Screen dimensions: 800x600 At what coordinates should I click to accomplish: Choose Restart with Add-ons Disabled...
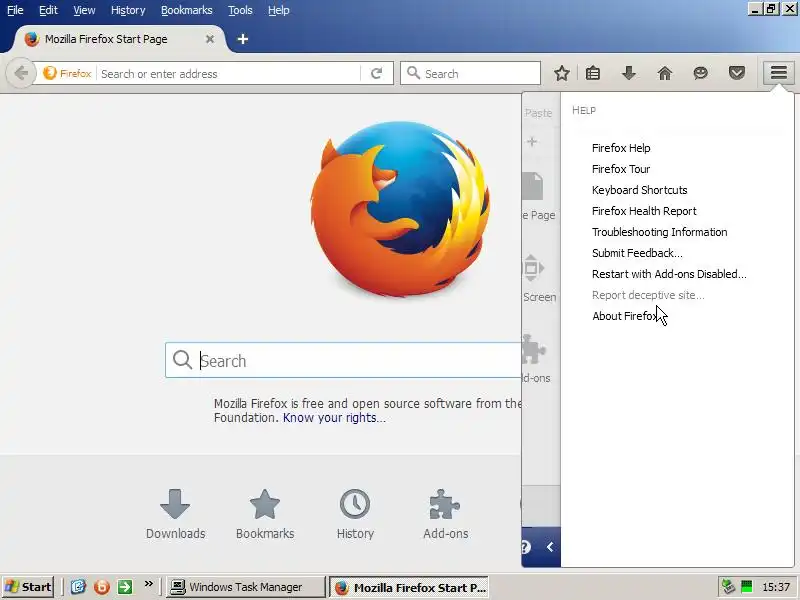click(669, 274)
